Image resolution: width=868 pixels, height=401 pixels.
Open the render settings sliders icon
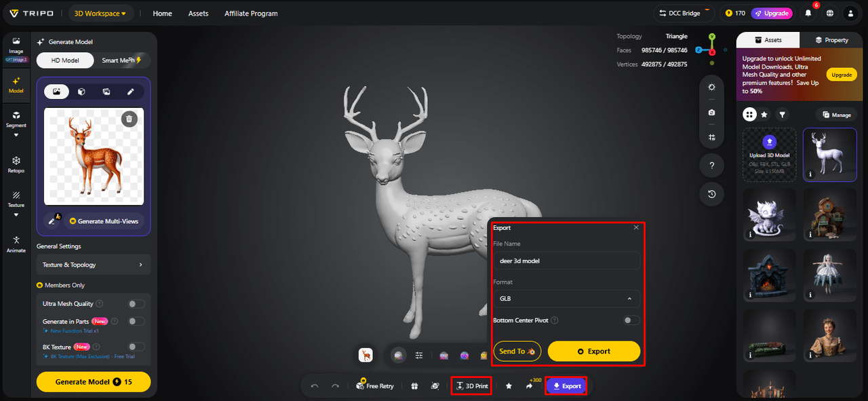(x=419, y=355)
